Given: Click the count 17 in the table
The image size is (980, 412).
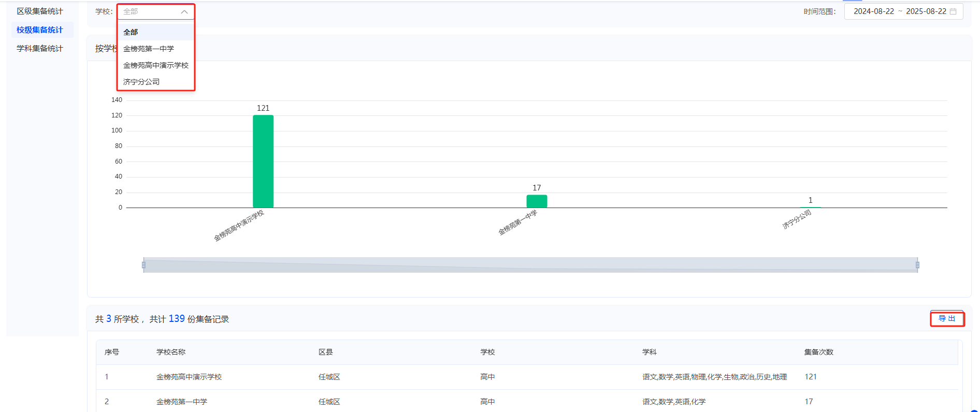Looking at the screenshot, I should [x=809, y=402].
